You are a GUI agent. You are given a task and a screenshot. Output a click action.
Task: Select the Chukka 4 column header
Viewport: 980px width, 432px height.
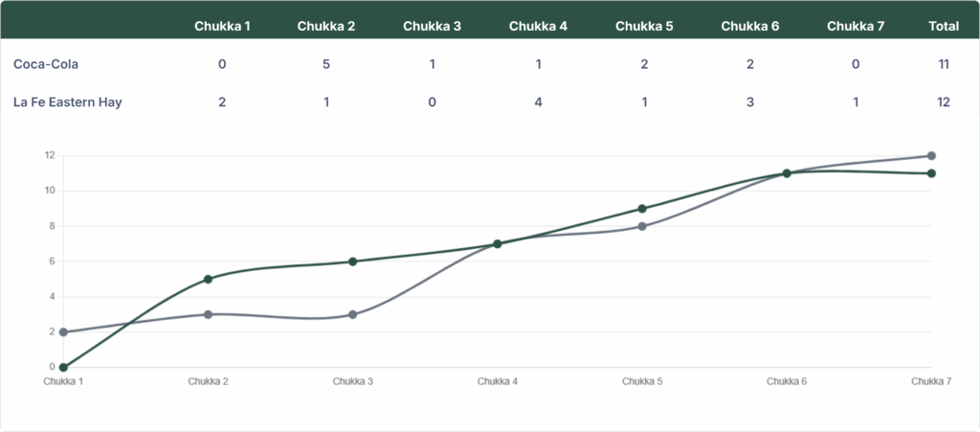tap(538, 26)
